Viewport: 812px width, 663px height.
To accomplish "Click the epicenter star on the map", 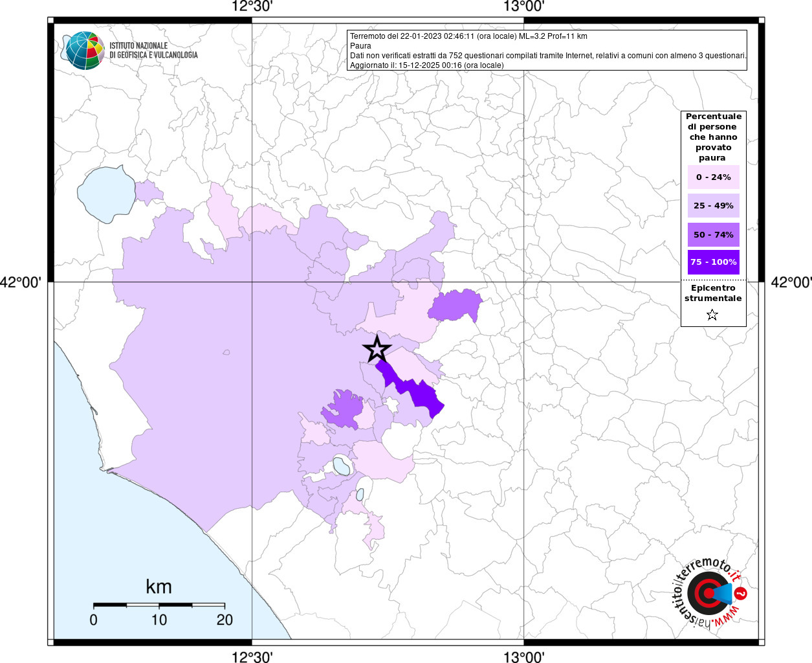I will (377, 349).
